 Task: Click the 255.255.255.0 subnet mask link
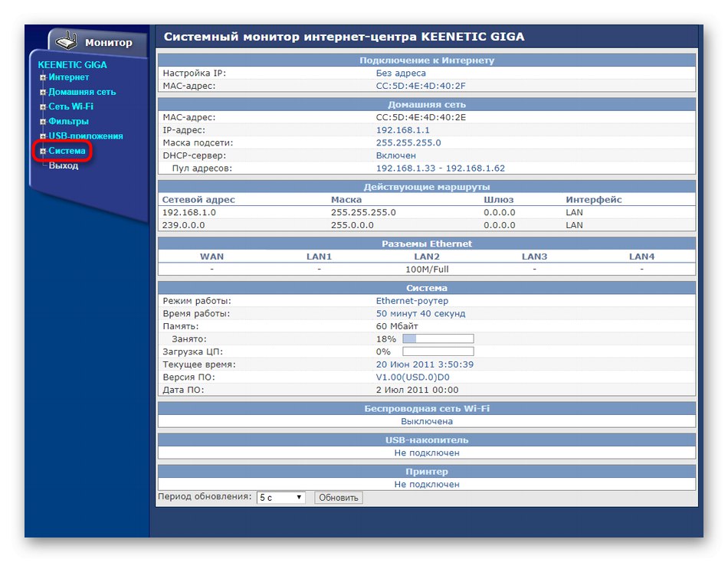coord(408,143)
